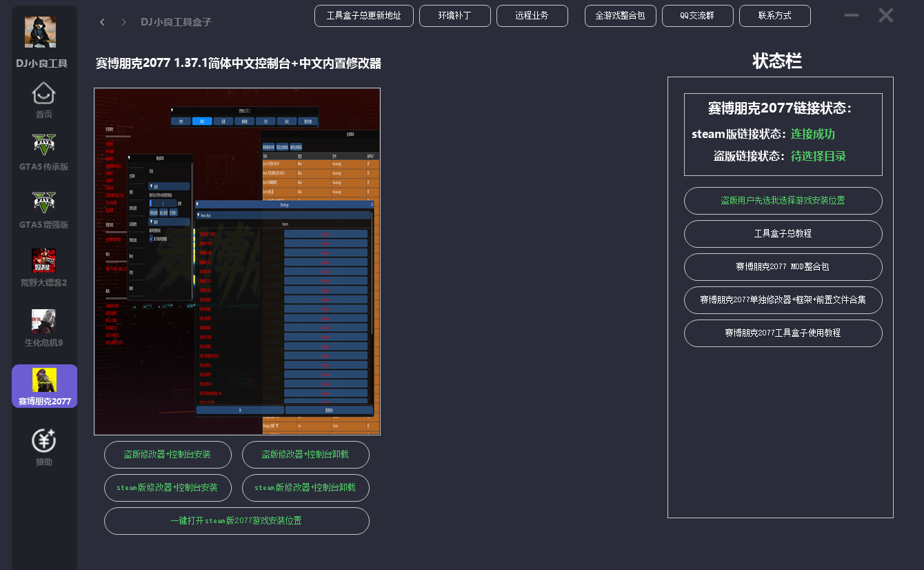Select 生化危机9 game icon
This screenshot has height=570, width=924.
tap(43, 321)
